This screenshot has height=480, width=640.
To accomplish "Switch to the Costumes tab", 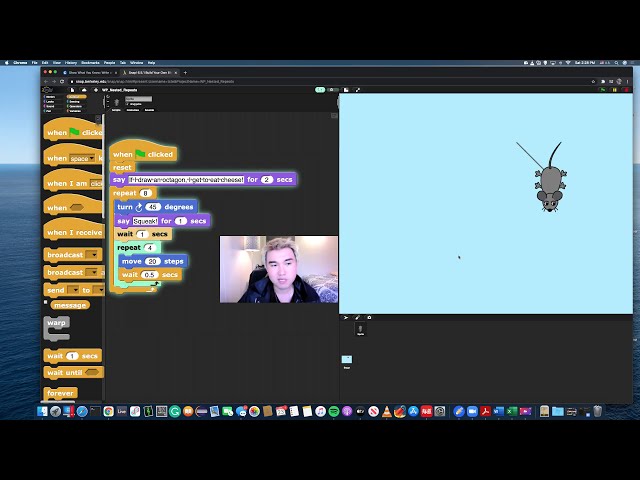I will point(133,110).
